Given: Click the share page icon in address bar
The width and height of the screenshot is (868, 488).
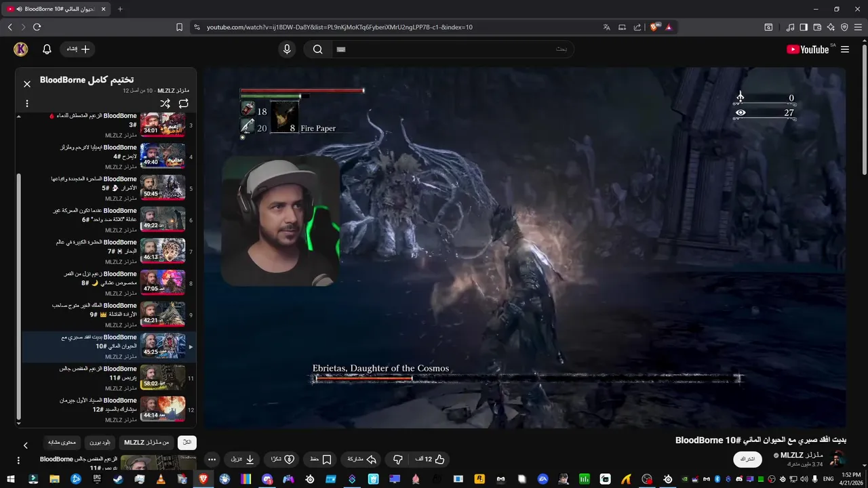Looking at the screenshot, I should (637, 27).
